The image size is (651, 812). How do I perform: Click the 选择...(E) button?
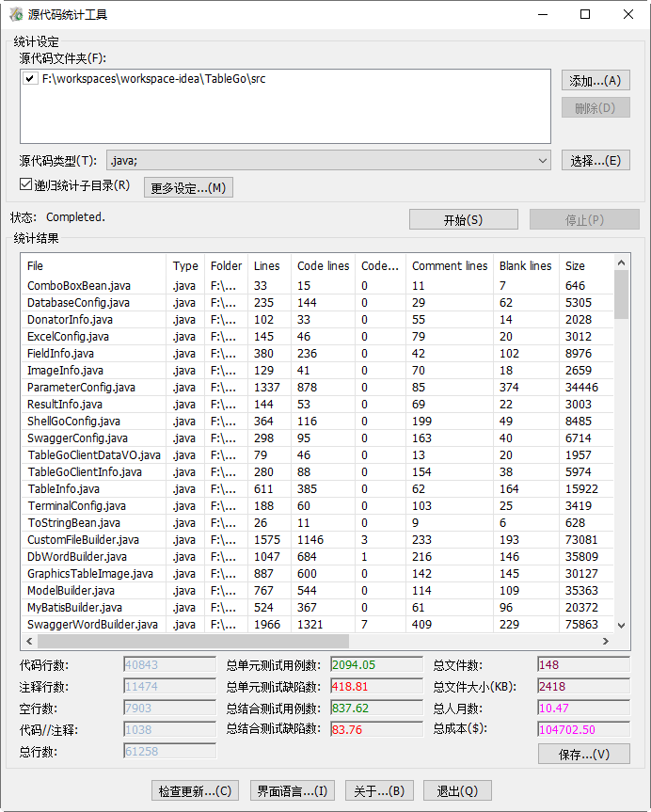[x=595, y=161]
